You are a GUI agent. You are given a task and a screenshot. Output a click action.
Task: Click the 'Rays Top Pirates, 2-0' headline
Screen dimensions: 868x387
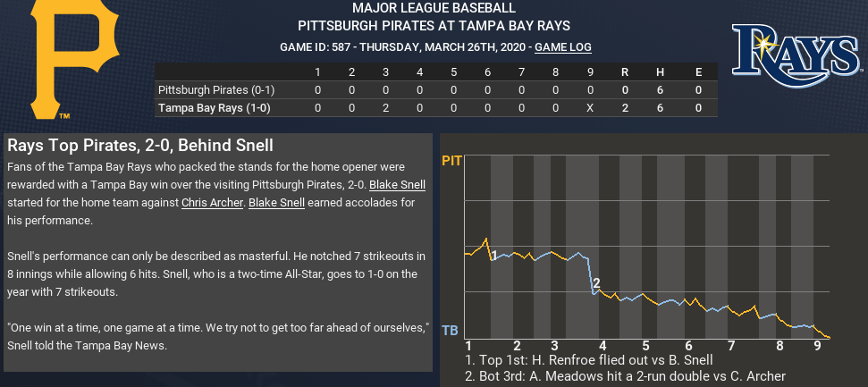point(139,145)
